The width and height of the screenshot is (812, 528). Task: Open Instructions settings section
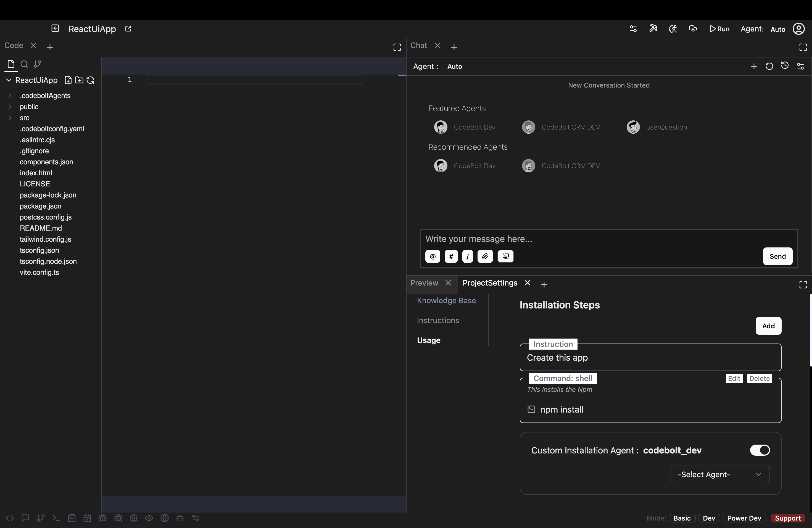[x=438, y=320]
